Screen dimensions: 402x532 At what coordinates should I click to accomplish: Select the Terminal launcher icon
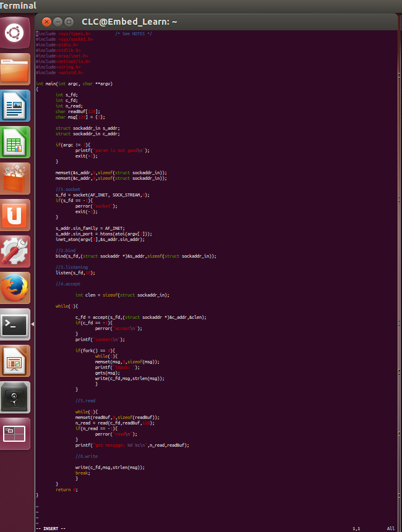point(15,324)
